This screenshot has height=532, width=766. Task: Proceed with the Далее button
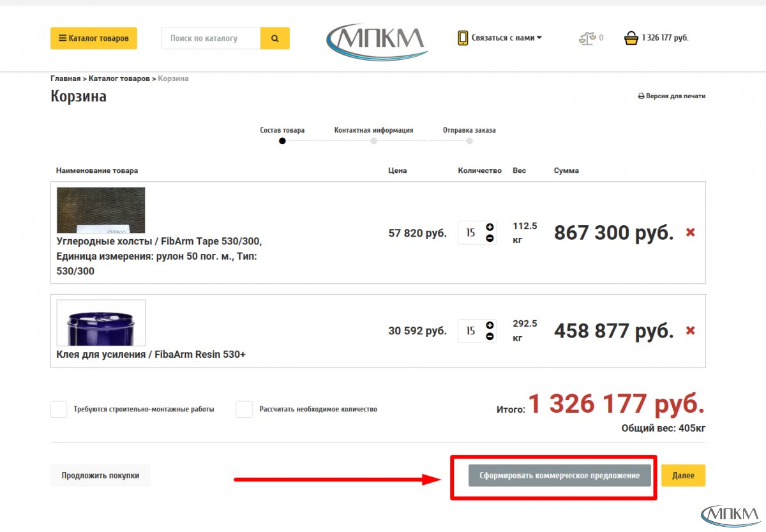(x=683, y=476)
